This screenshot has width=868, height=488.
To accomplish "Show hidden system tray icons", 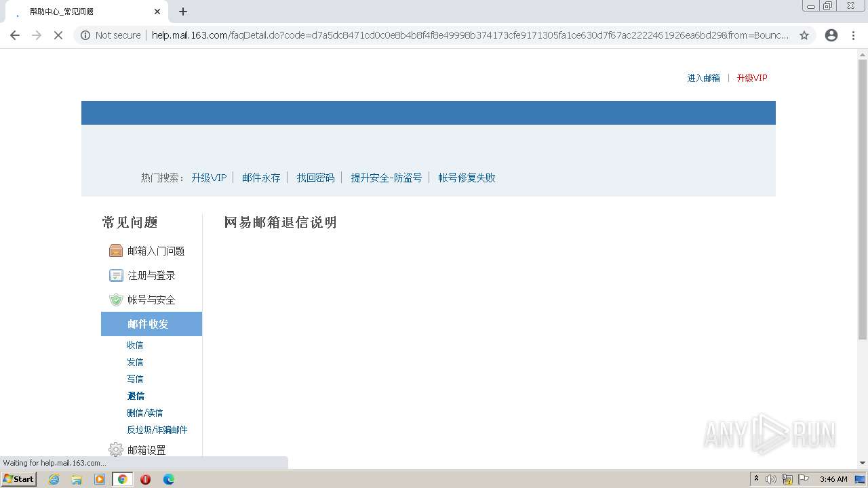I will click(757, 479).
